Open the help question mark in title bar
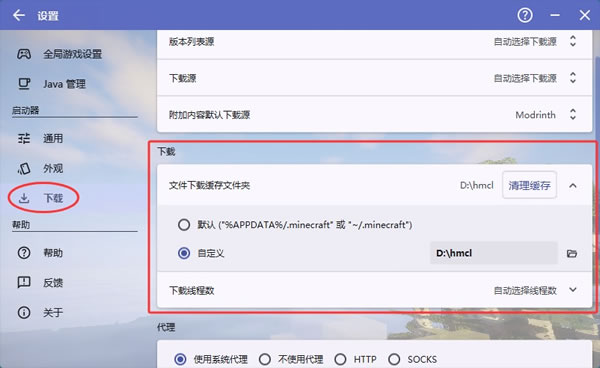This screenshot has width=600, height=368. coord(525,15)
